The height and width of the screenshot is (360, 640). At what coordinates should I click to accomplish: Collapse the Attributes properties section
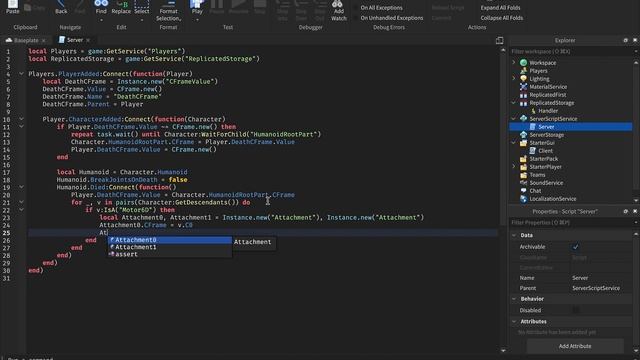514,322
